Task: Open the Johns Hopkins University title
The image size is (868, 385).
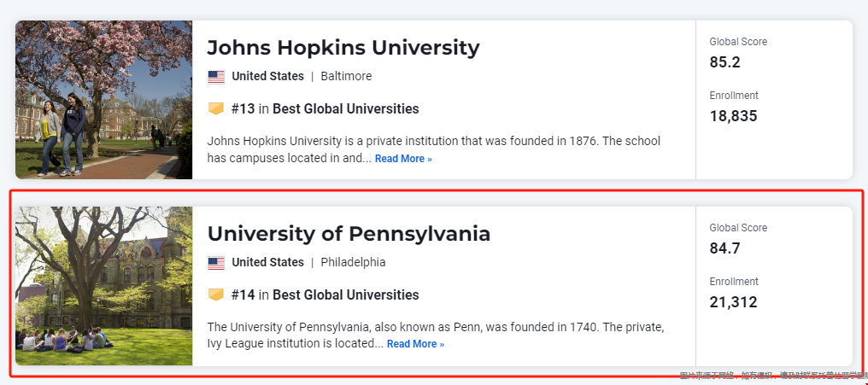Action: pyautogui.click(x=343, y=48)
